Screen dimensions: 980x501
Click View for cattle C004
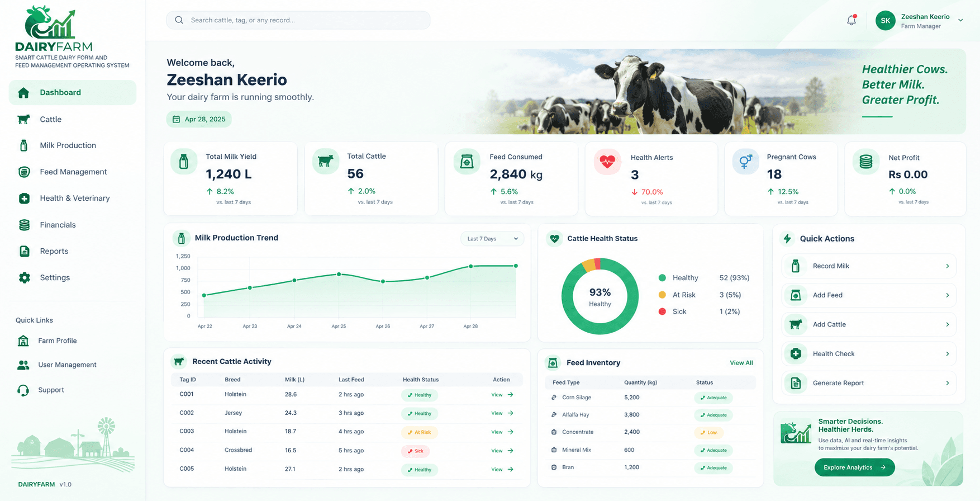[x=502, y=451]
